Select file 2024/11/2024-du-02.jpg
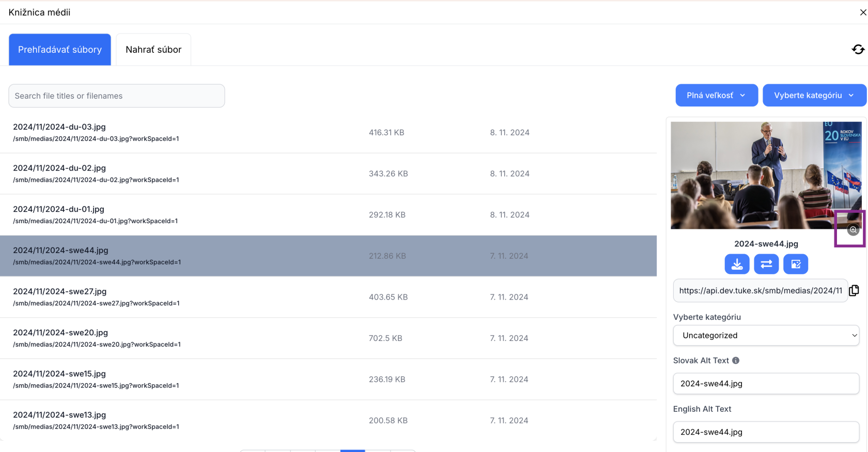This screenshot has height=452, width=868. tap(329, 174)
